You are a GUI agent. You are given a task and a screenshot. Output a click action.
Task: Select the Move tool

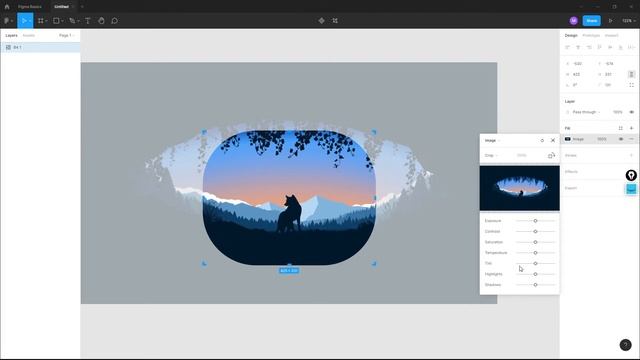click(x=23, y=21)
